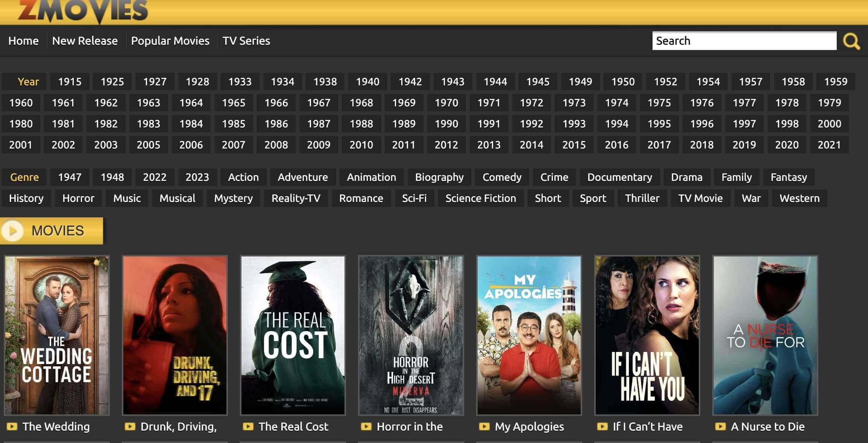Open the New Release menu
Screen dimensions: 868x443
click(x=85, y=41)
